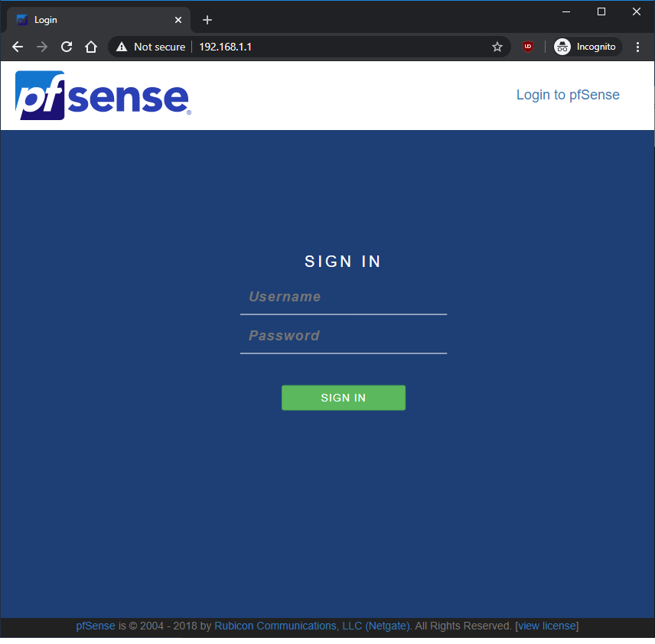Click the Not secure warning icon

(122, 47)
